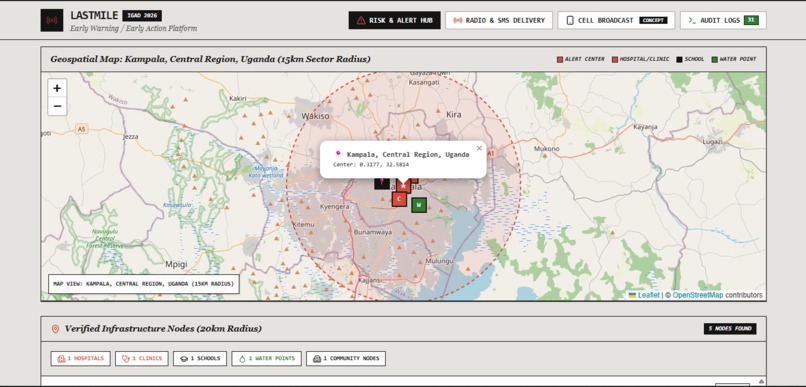Viewport: 806px width, 387px height.
Task: Filter nodes by 1 Hospitals chip
Action: (x=81, y=358)
